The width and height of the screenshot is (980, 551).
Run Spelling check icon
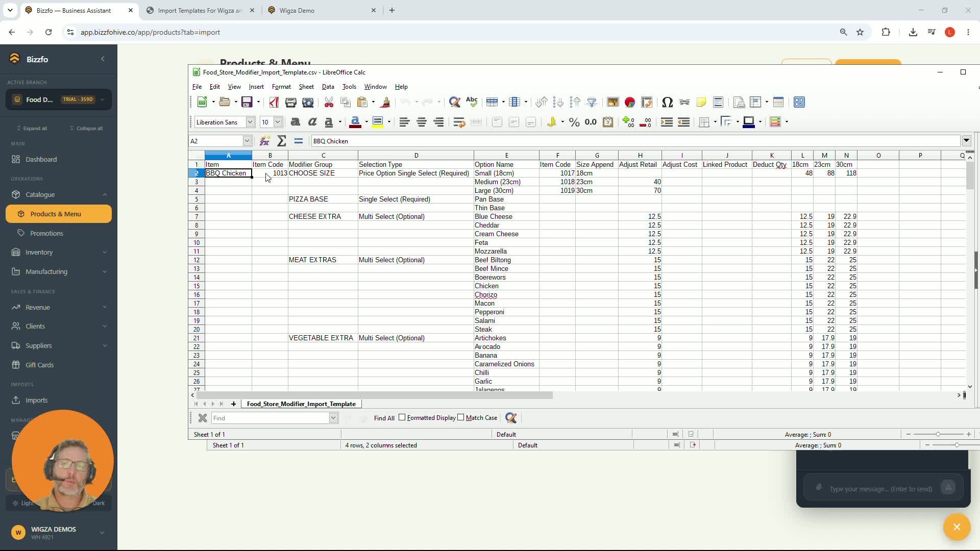(472, 103)
